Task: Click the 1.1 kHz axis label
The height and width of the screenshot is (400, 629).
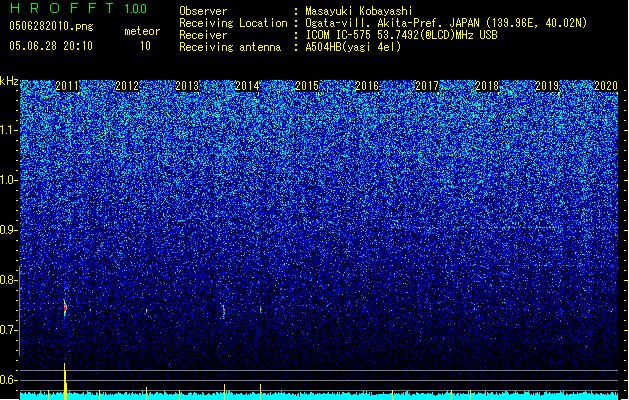Action: click(x=9, y=130)
